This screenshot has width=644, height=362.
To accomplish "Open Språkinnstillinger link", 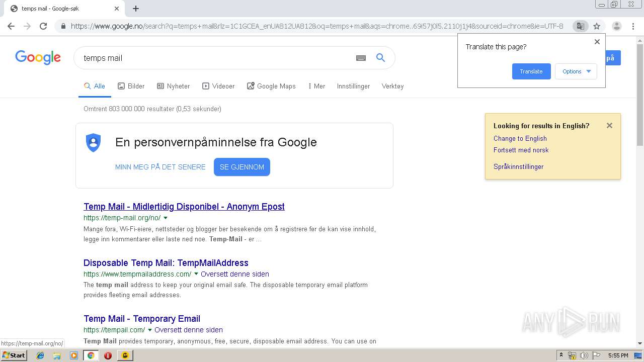I will click(x=519, y=166).
